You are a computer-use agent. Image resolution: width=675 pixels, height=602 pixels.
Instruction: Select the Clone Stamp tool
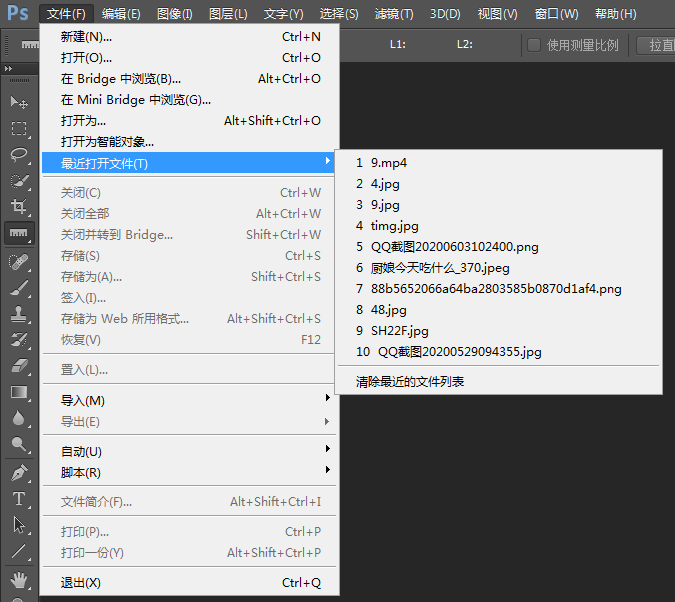(19, 314)
